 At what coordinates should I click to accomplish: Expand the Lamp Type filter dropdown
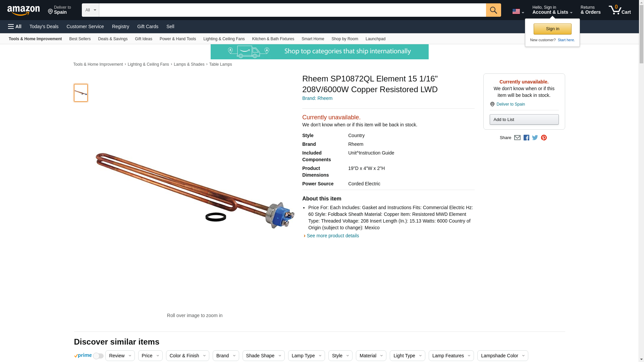click(306, 356)
